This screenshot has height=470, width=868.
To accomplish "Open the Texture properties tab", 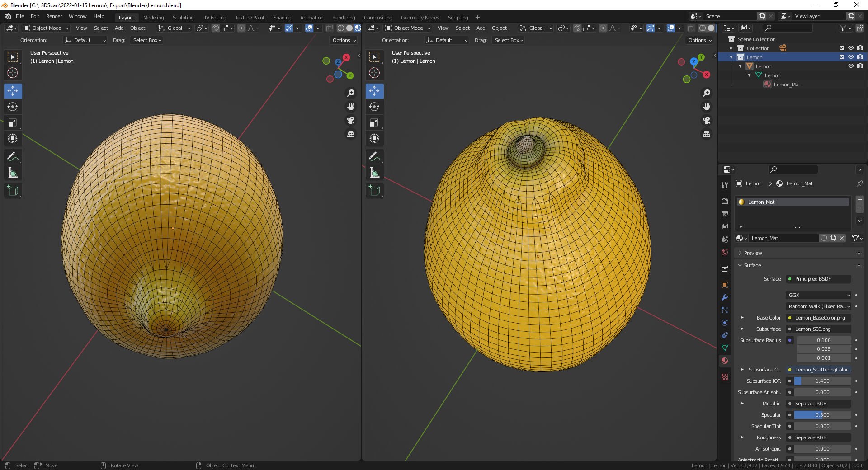I will tap(725, 377).
